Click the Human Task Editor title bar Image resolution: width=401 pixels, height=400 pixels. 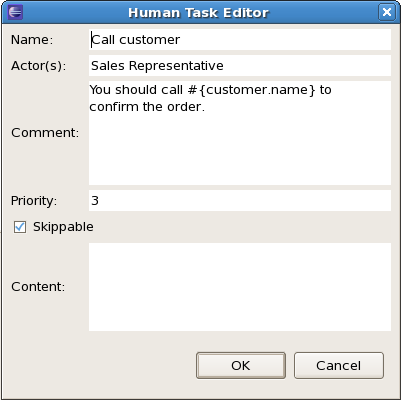click(x=198, y=13)
